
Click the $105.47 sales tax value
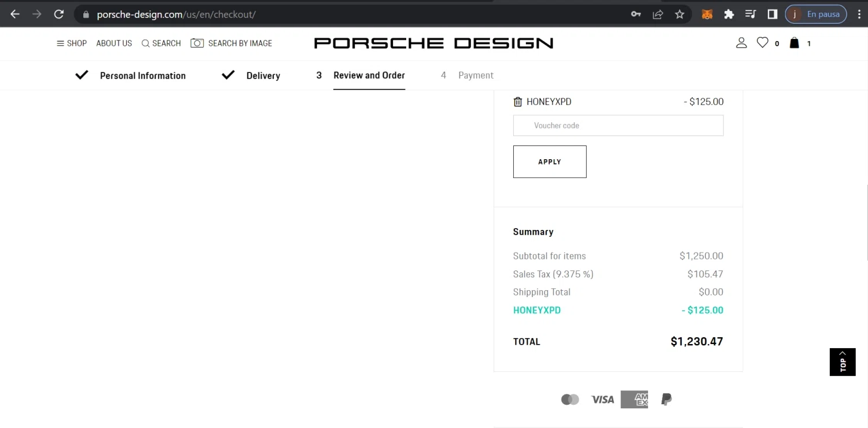(705, 274)
